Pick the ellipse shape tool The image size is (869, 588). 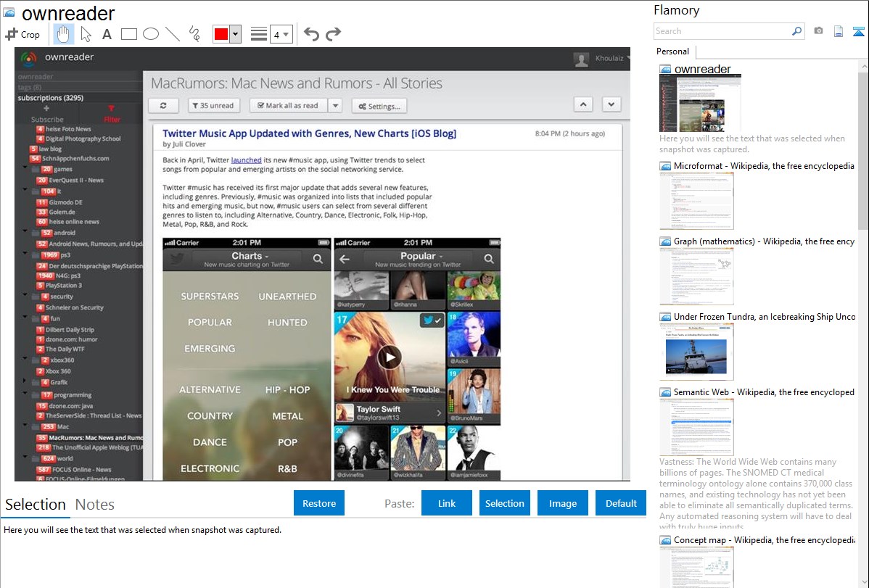coord(151,34)
